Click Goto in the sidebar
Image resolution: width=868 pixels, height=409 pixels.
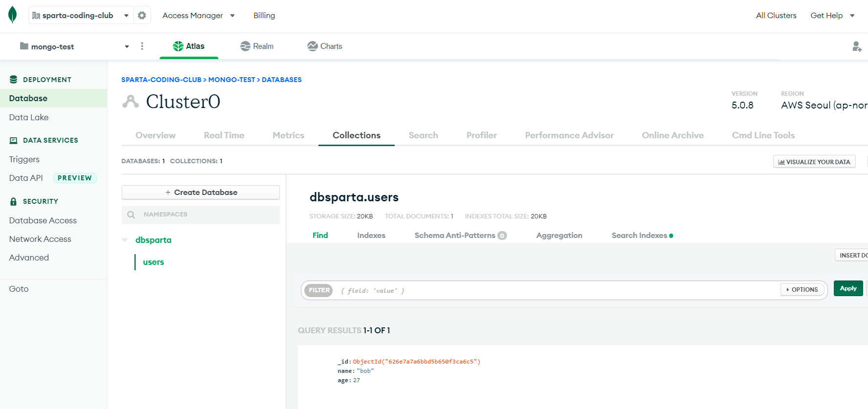click(x=19, y=289)
